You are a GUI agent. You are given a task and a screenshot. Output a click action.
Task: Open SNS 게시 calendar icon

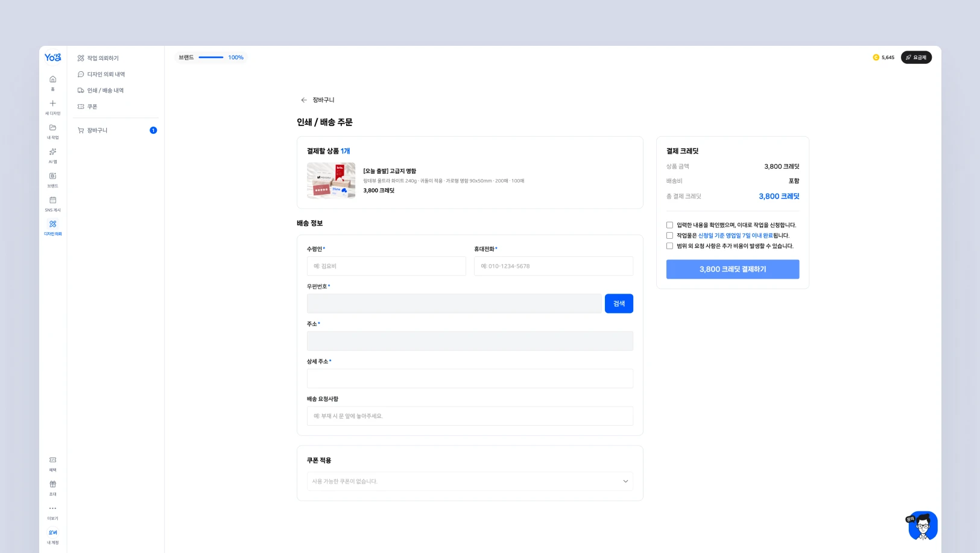point(52,200)
